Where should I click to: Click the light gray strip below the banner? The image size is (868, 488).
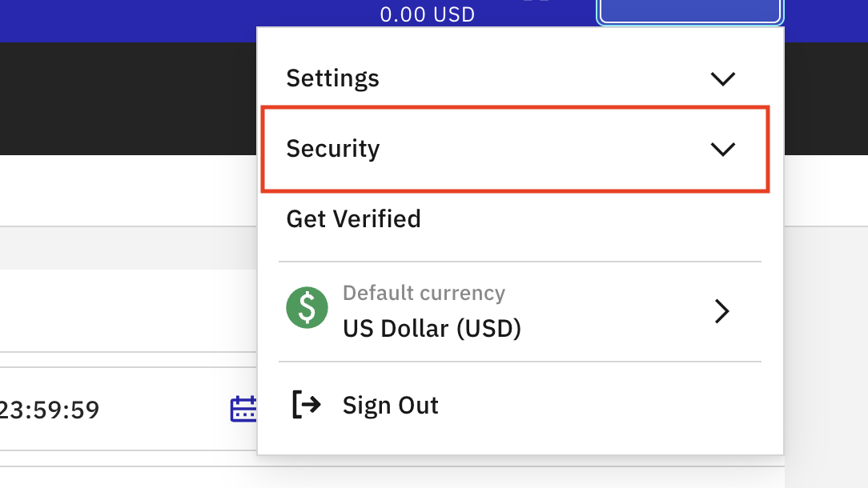pos(128,248)
